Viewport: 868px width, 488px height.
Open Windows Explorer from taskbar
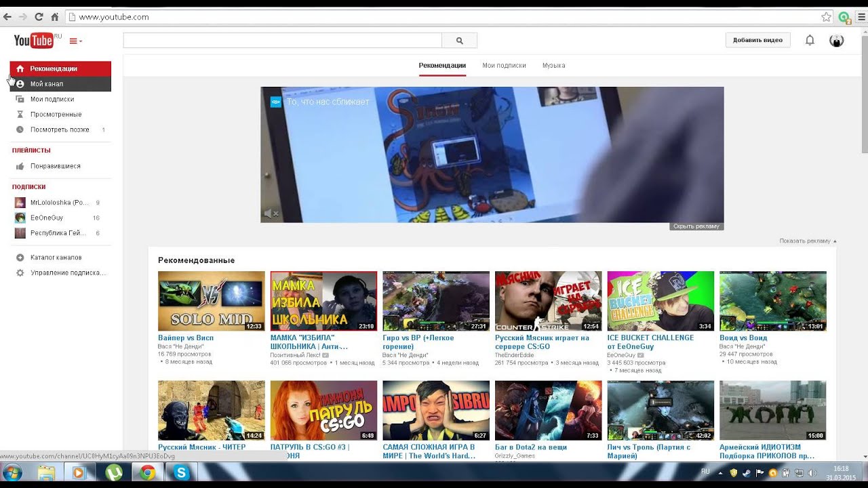(46, 473)
